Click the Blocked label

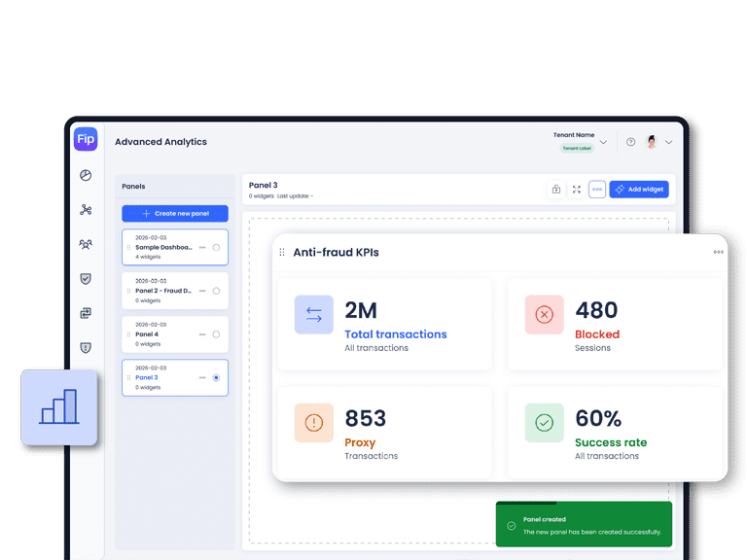597,334
